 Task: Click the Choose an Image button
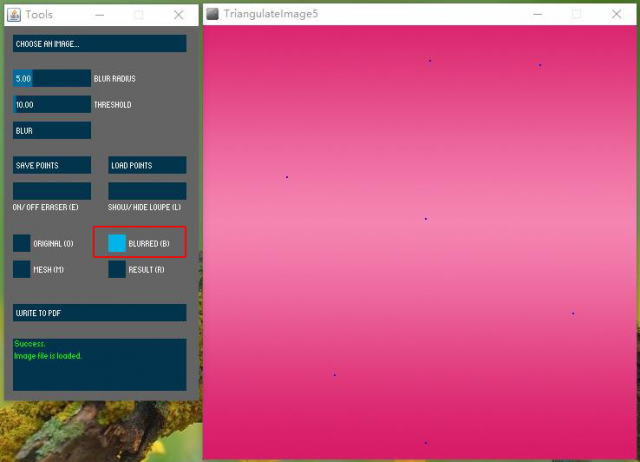99,44
